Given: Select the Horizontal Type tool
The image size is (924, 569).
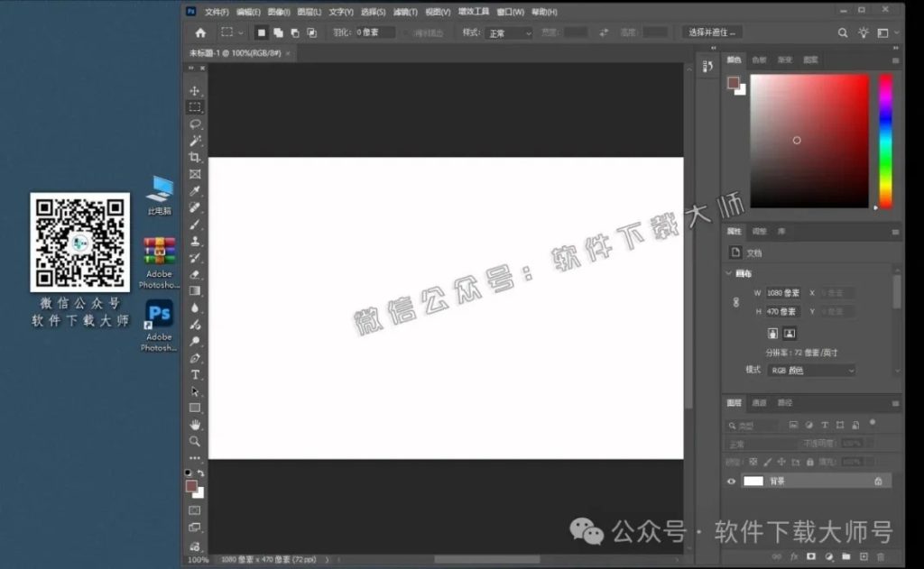Looking at the screenshot, I should click(196, 374).
